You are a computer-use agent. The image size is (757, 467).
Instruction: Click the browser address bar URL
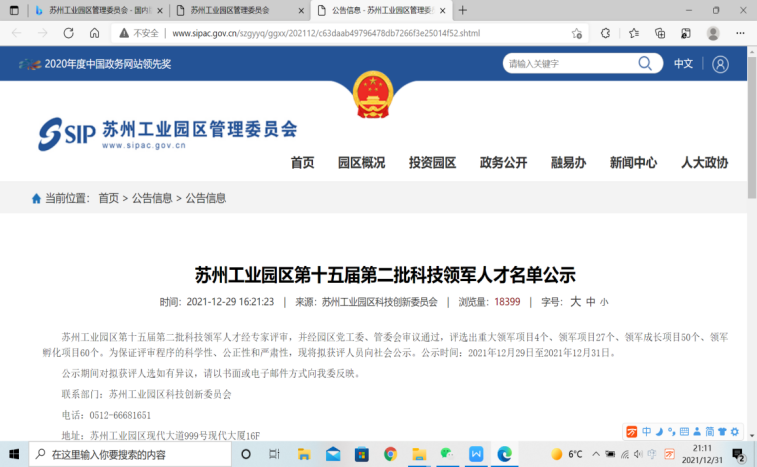tap(326, 33)
